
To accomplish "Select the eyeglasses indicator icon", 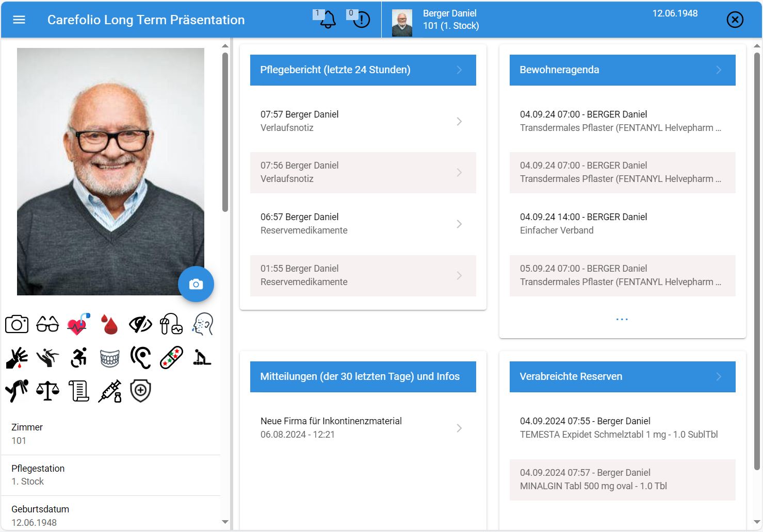I will 47,324.
